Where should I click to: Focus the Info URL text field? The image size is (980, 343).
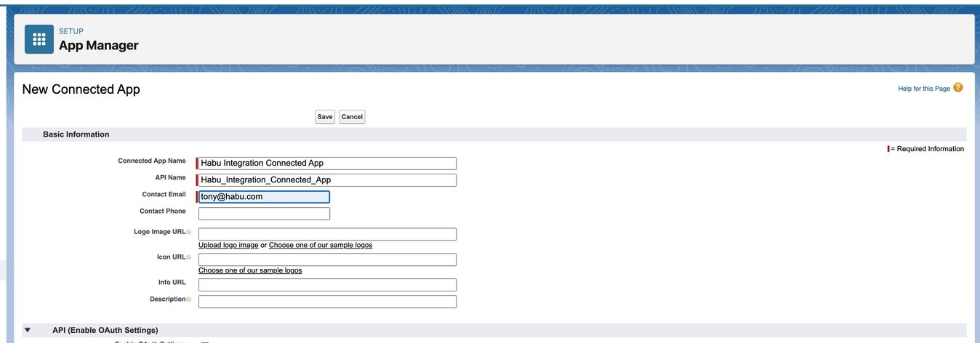[327, 285]
